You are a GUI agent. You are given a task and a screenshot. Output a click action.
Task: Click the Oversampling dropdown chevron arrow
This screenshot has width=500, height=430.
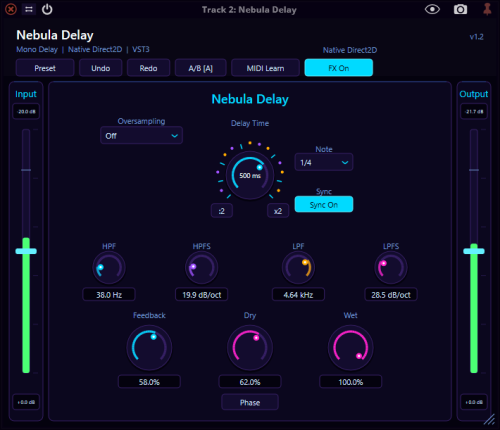point(174,136)
